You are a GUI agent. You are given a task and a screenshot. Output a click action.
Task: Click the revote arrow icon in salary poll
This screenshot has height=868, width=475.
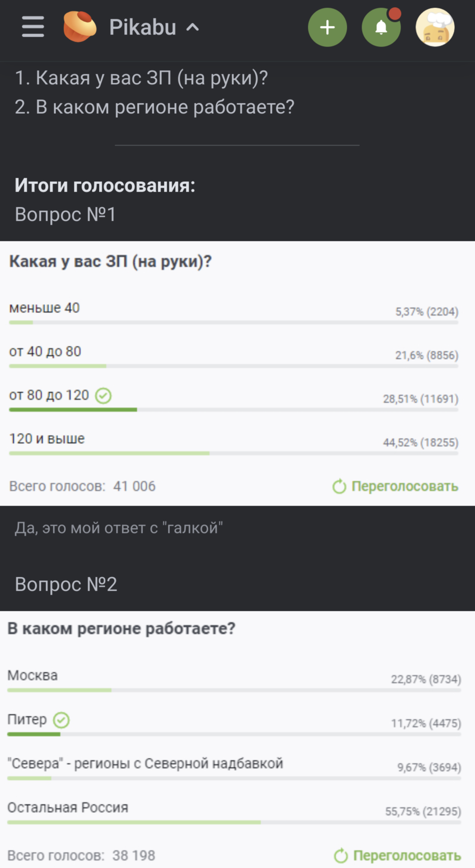click(339, 486)
